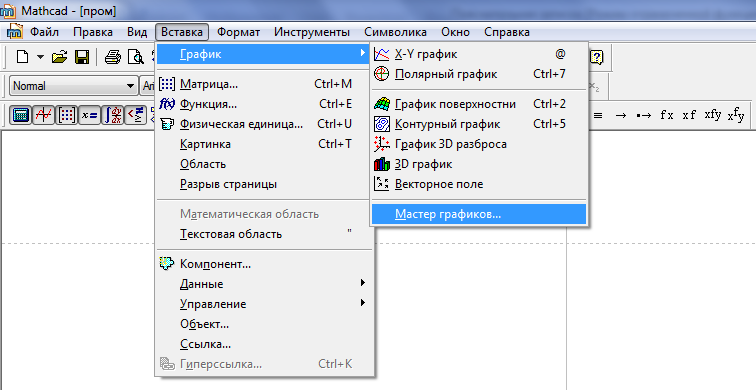Close the open Вставка menu
756x390 pixels.
pyautogui.click(x=182, y=32)
